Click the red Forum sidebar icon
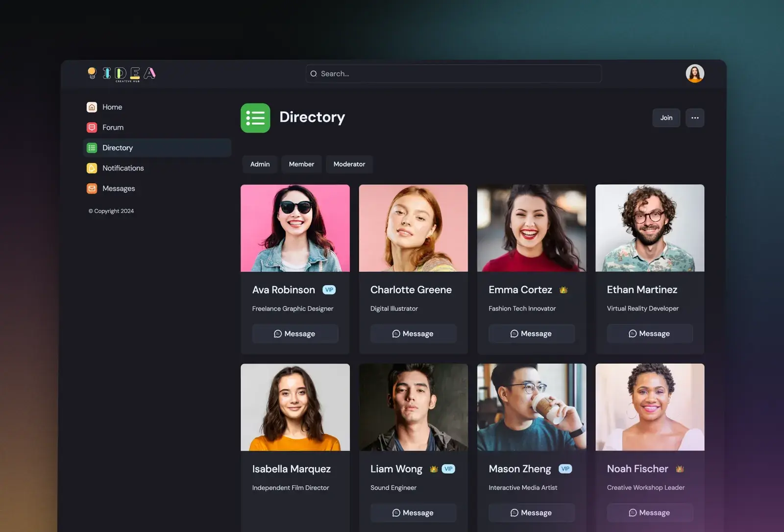Image resolution: width=784 pixels, height=532 pixels. coord(92,127)
